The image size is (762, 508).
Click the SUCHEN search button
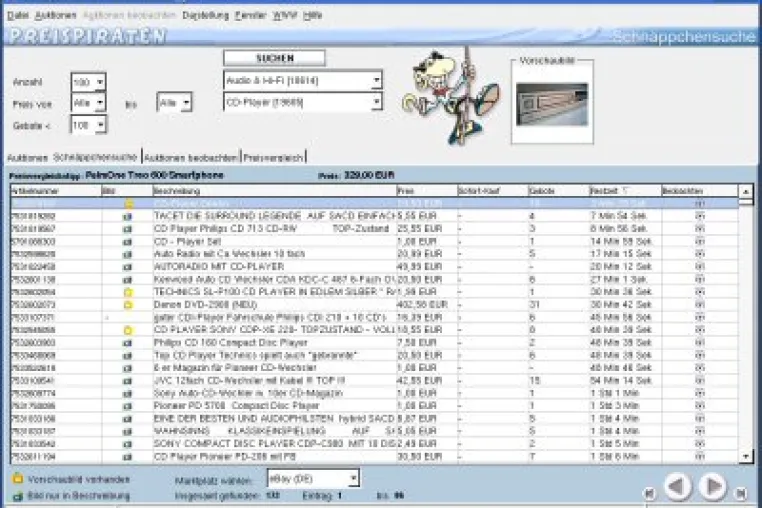tap(274, 58)
